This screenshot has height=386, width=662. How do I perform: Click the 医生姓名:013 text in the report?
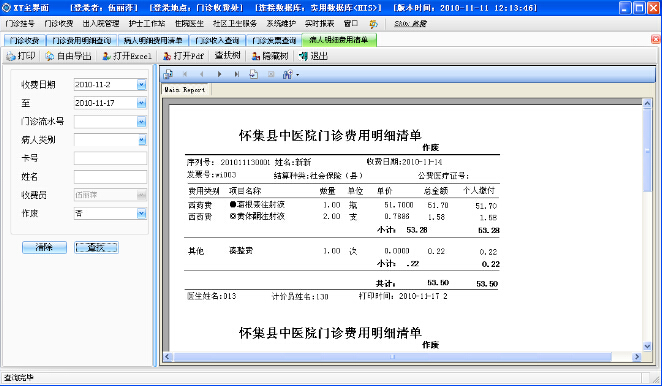click(212, 296)
